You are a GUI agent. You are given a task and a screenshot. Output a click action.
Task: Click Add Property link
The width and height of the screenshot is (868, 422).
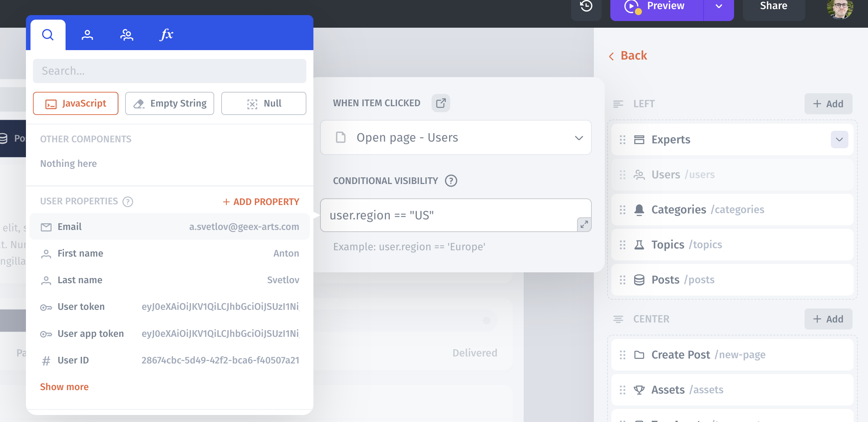click(261, 202)
